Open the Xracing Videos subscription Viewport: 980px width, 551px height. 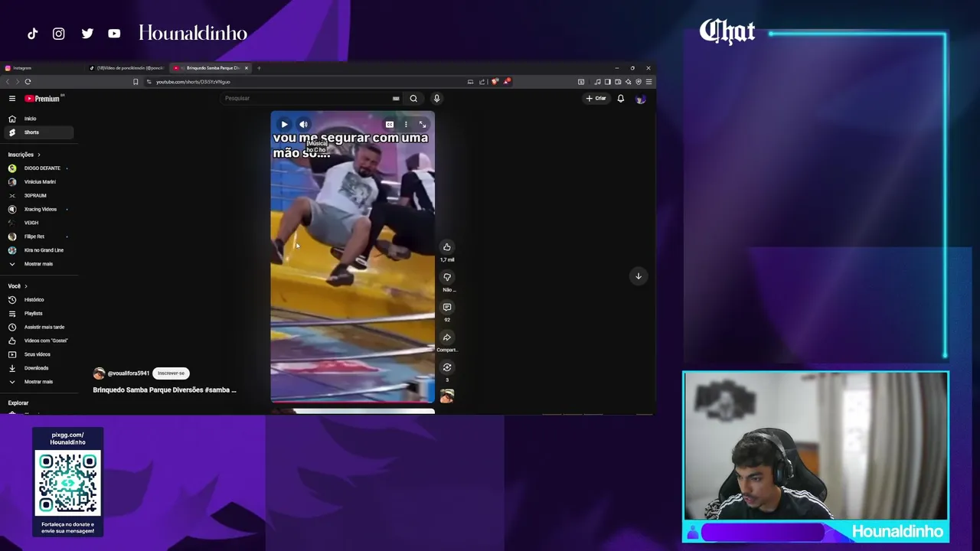(38, 209)
